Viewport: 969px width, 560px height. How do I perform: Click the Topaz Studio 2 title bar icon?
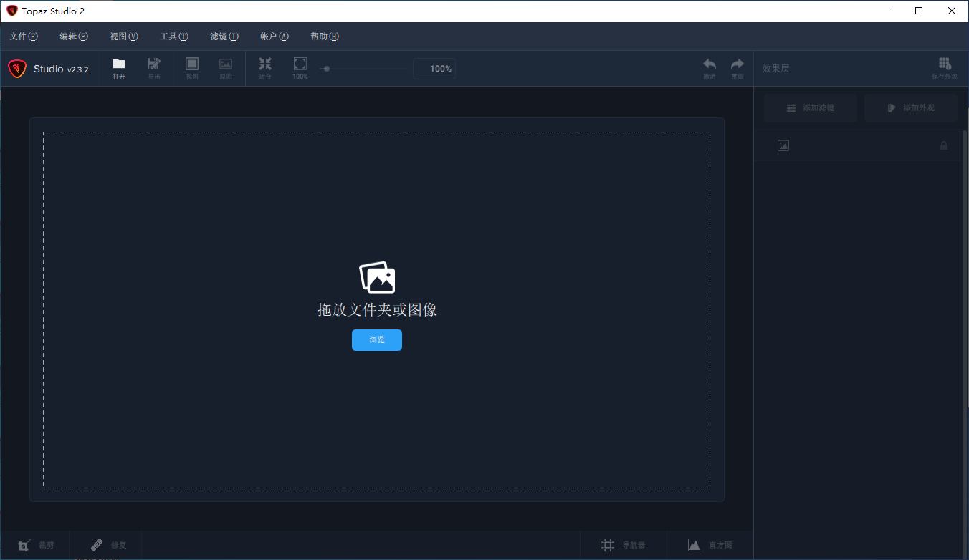(x=12, y=11)
